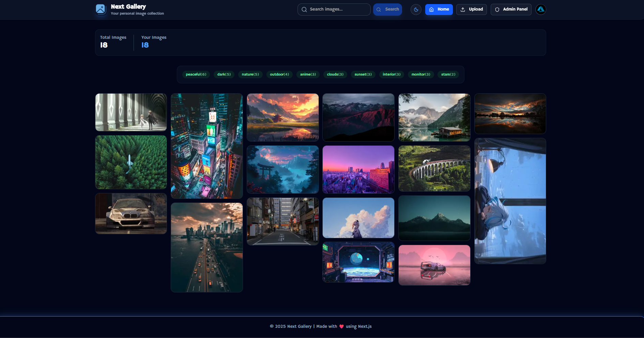Open the Admin Panel

click(x=511, y=10)
